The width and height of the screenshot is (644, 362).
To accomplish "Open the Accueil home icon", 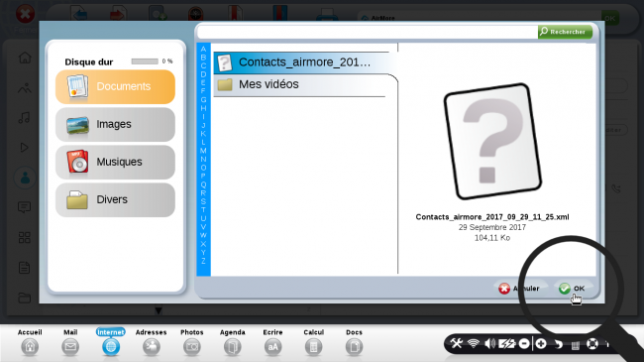I will click(x=30, y=347).
